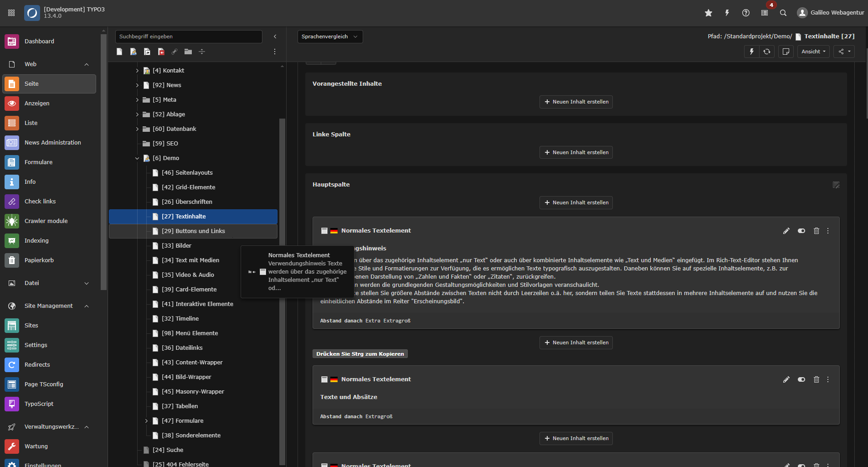Toggle visibility of first Normales Textelement
The image size is (868, 467).
(x=801, y=231)
